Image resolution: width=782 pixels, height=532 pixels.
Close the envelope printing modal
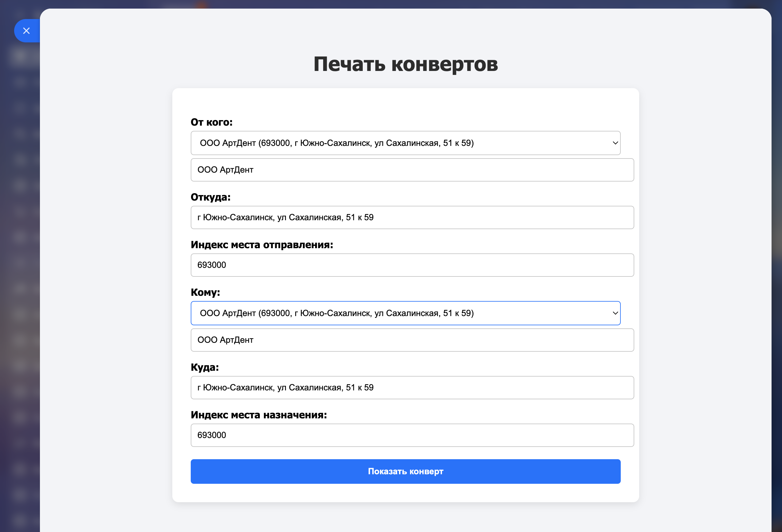point(27,31)
